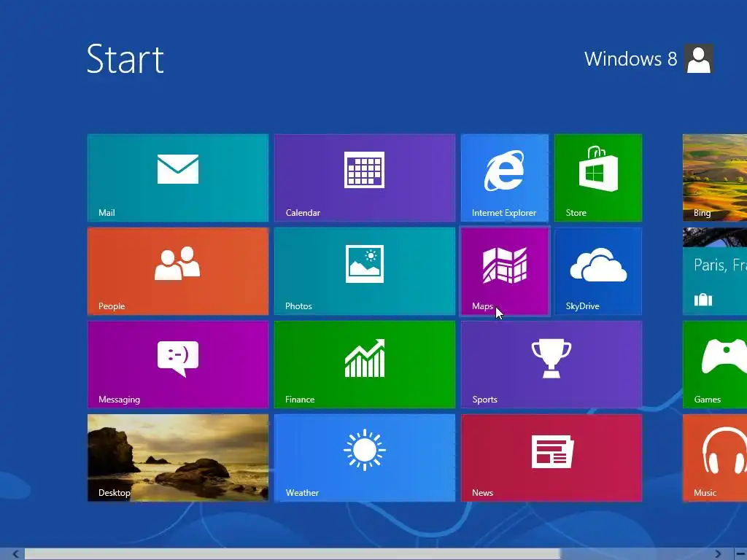Open the Photos tile
This screenshot has width=747, height=560.
[x=365, y=271]
